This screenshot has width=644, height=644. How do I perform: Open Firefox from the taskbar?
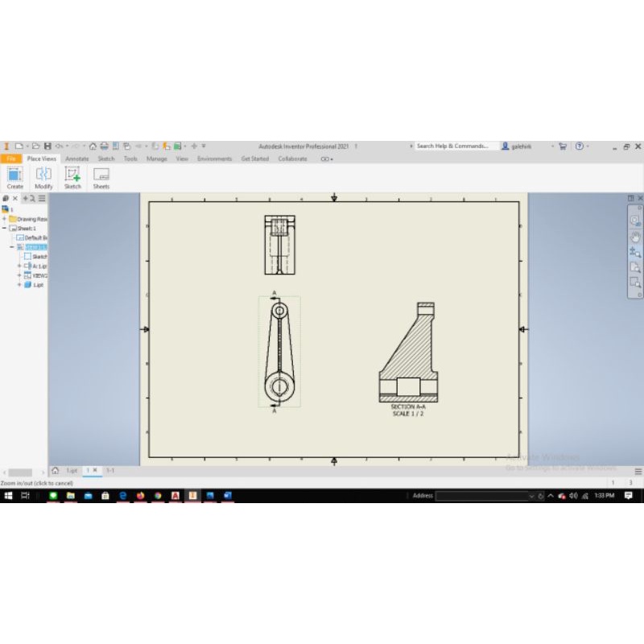140,496
